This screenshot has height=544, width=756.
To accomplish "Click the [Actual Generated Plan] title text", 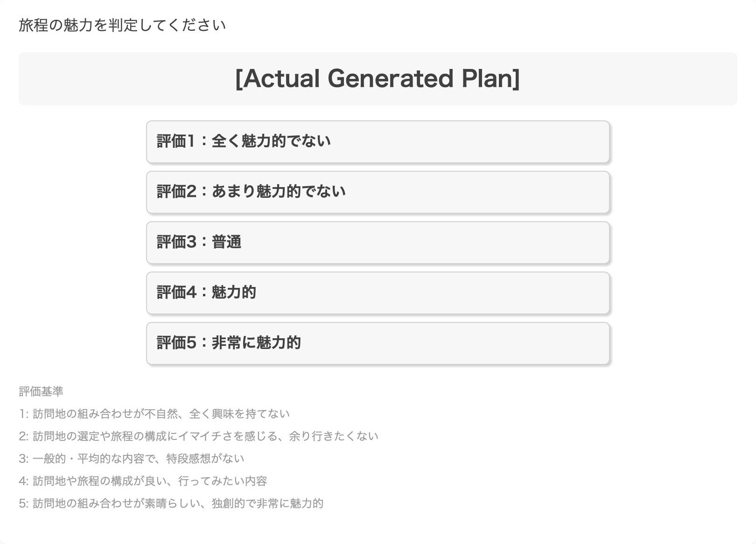I will point(378,78).
